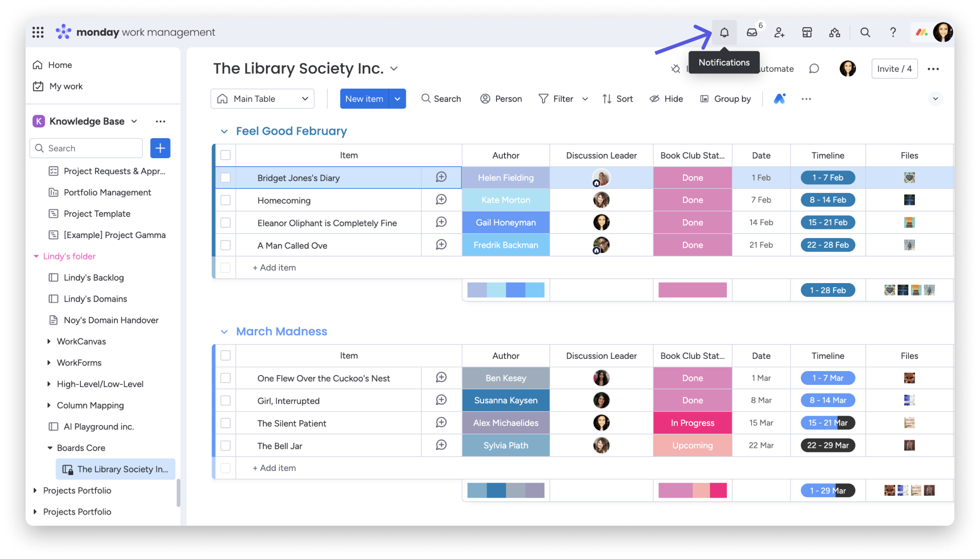The height and width of the screenshot is (559, 980).
Task: Click the search everything magnifier icon
Action: pyautogui.click(x=865, y=33)
